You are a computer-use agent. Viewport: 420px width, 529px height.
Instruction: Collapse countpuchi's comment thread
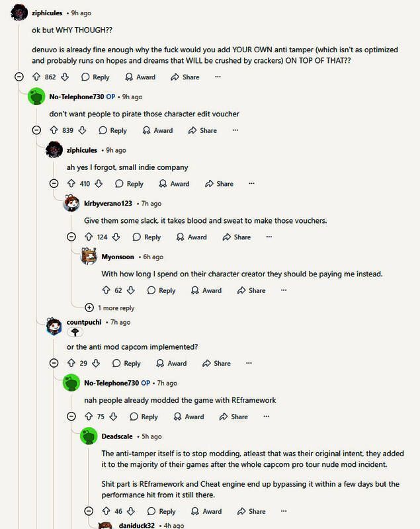[54, 363]
